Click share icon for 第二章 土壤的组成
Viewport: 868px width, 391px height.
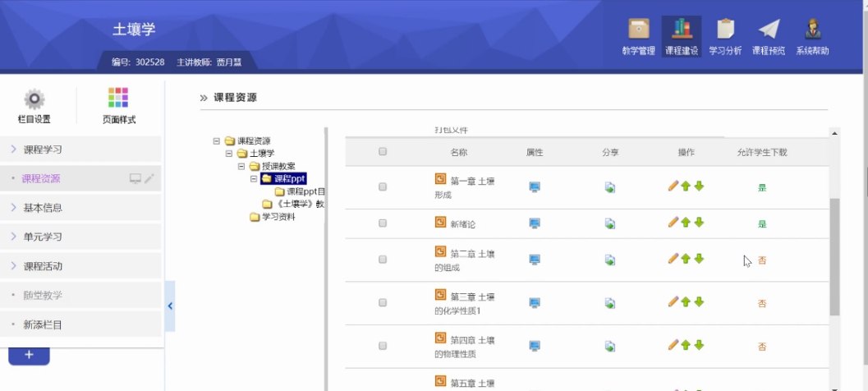point(609,260)
